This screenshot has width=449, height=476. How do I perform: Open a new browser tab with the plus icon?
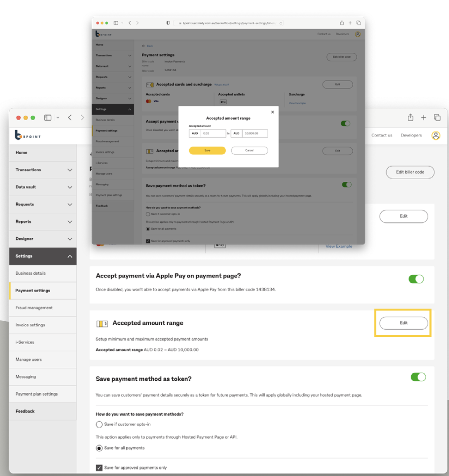click(423, 118)
